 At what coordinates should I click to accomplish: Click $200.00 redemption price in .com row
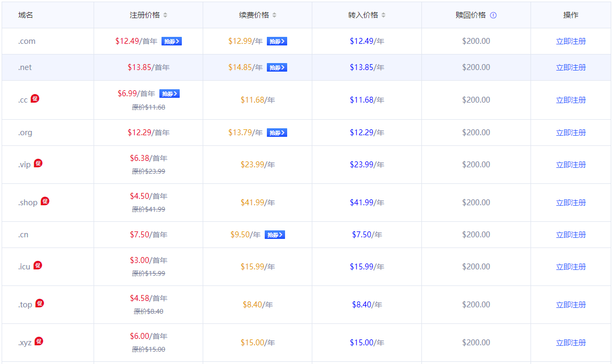click(476, 41)
